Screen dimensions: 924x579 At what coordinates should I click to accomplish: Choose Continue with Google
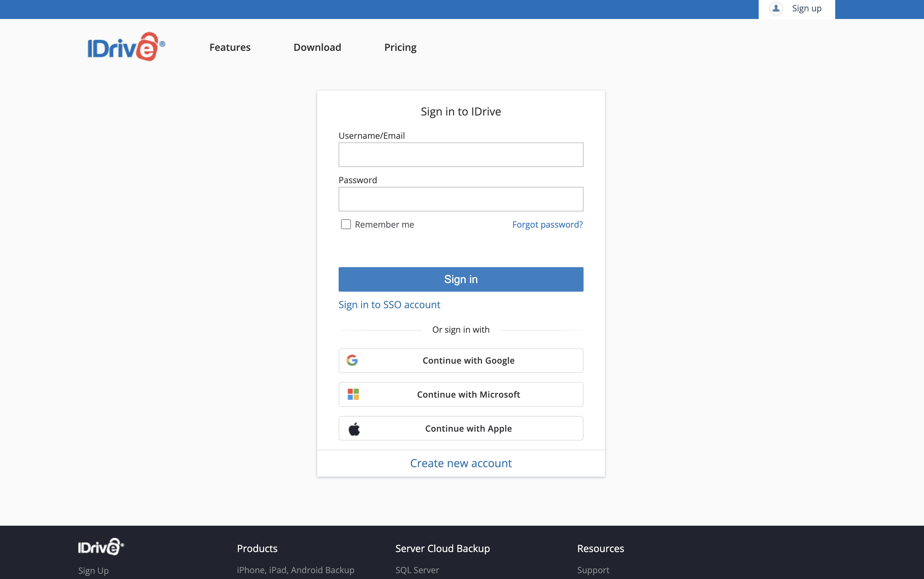(x=461, y=360)
